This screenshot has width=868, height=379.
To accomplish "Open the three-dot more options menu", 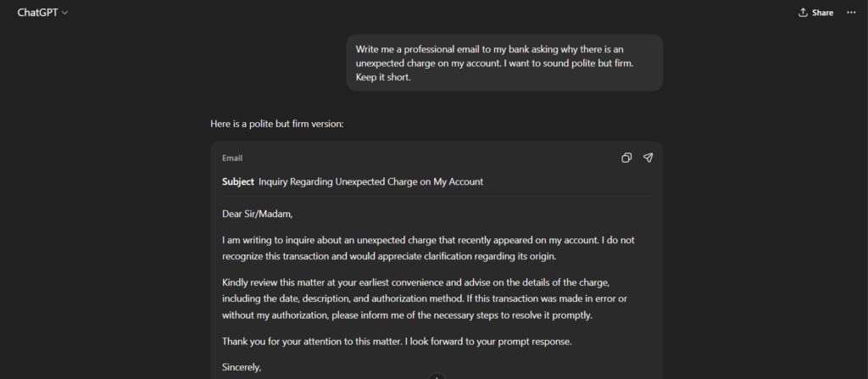I will (851, 13).
